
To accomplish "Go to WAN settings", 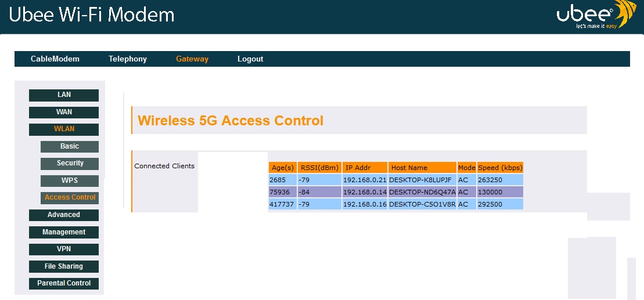I will tap(64, 112).
